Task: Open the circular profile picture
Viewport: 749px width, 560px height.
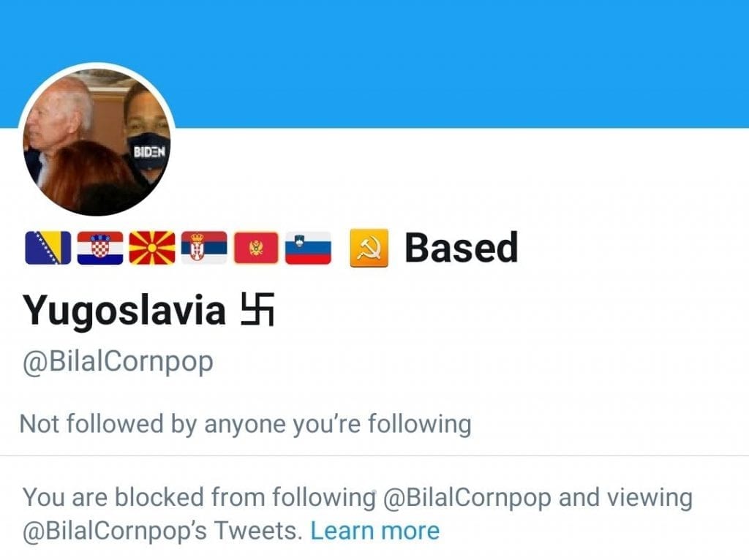Action: click(97, 140)
